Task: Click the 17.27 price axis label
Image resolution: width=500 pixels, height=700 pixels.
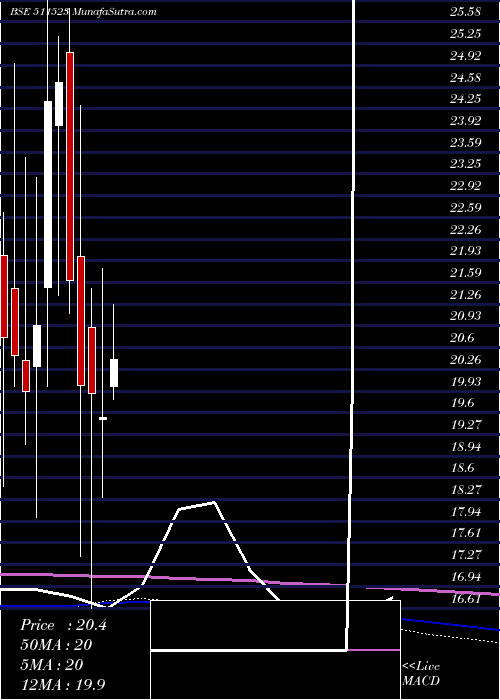Action: pos(466,555)
